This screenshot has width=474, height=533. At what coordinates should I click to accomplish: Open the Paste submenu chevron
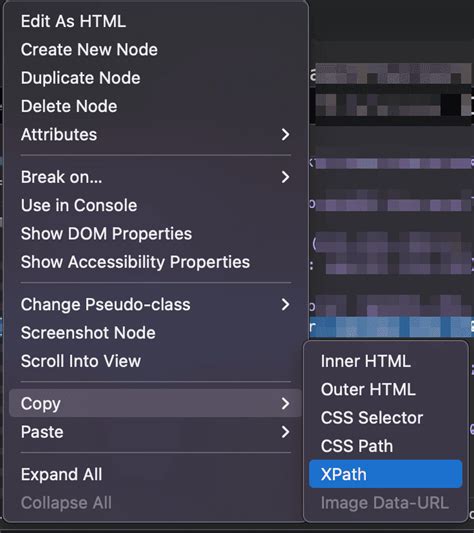285,432
